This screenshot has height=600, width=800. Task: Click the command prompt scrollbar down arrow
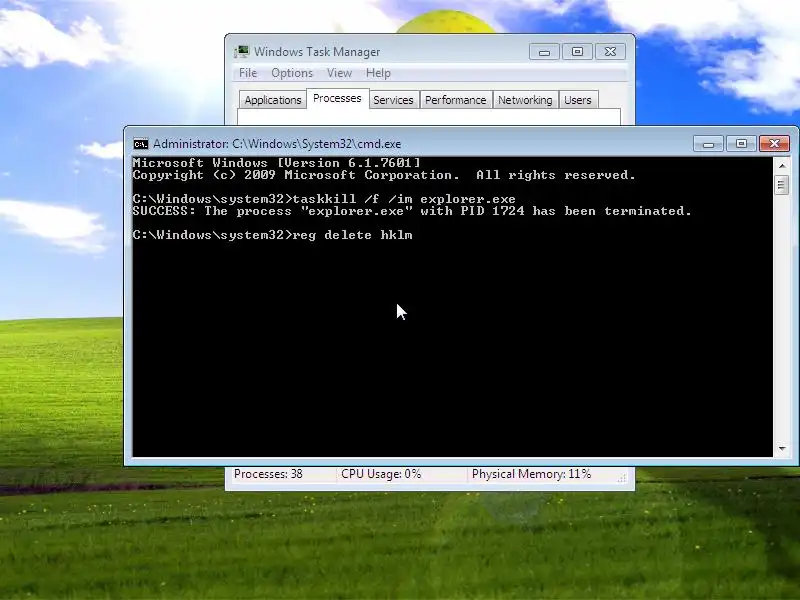tap(782, 448)
